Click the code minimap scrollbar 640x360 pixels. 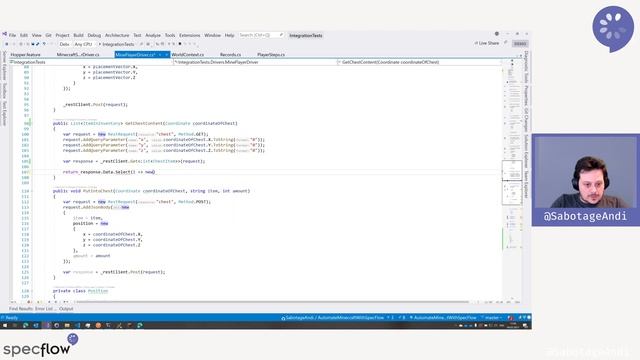[x=512, y=180]
